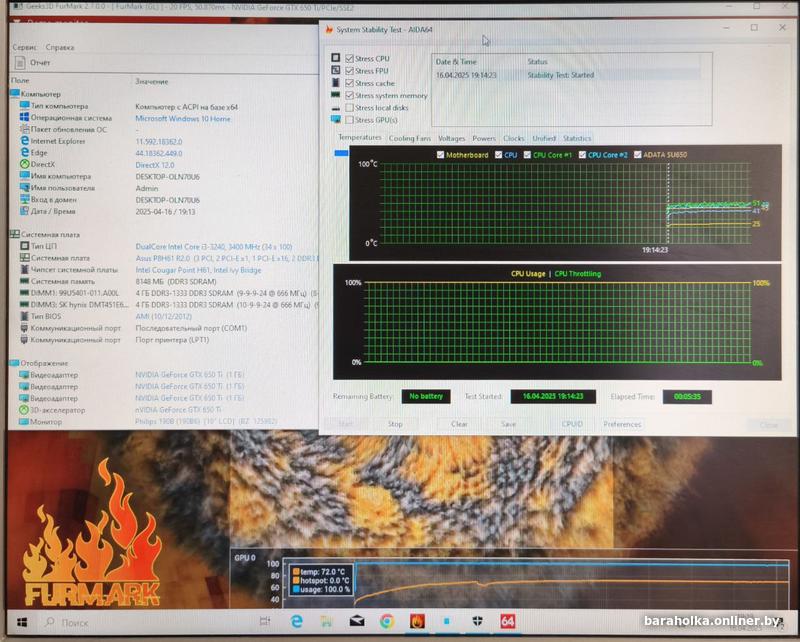The image size is (800, 642).
Task: Click the Имя компьютера DESKTOP-OLN70U6 value
Action: (x=167, y=177)
